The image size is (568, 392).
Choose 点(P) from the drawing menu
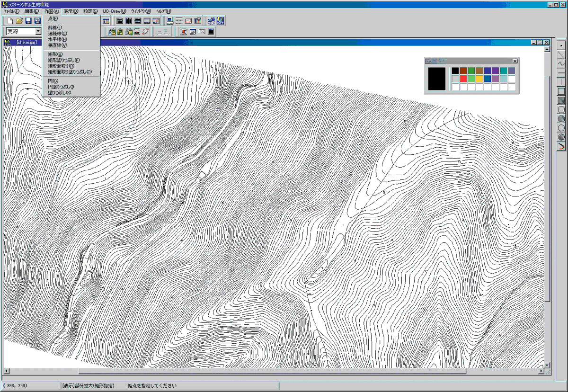(71, 18)
